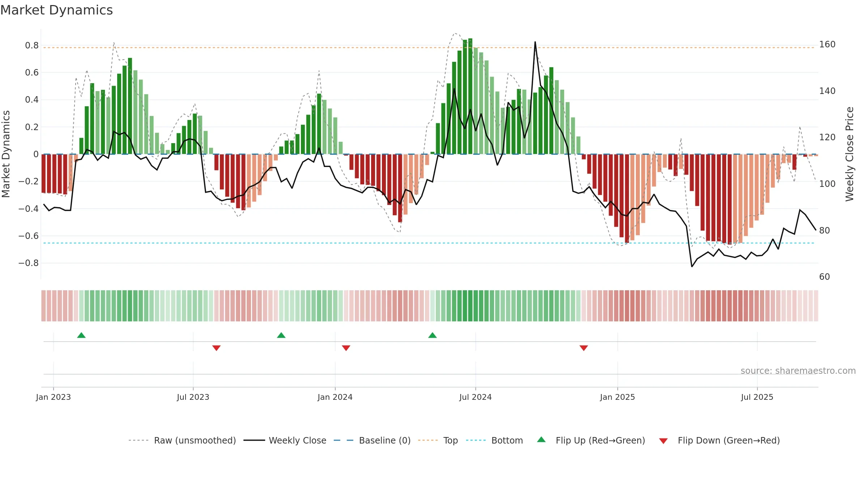The height and width of the screenshot is (488, 868).
Task: Click the 160 price axis tick
Action: tap(827, 44)
